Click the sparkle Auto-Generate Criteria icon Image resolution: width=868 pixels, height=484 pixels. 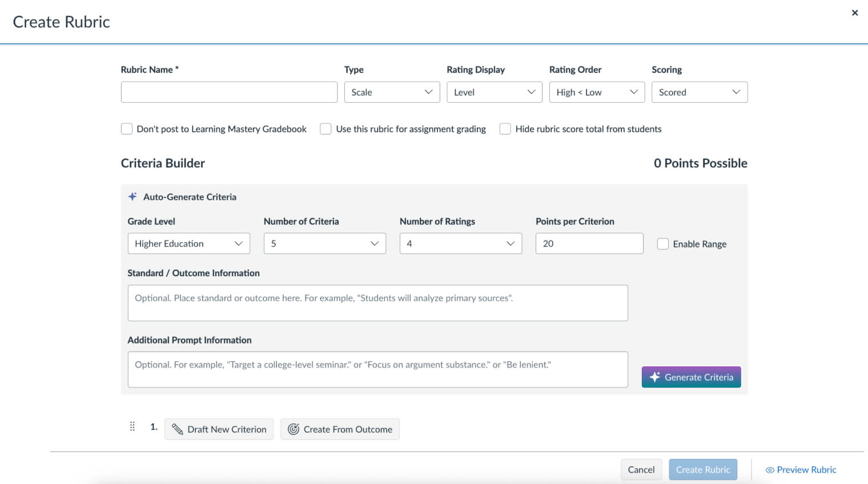[x=132, y=196]
